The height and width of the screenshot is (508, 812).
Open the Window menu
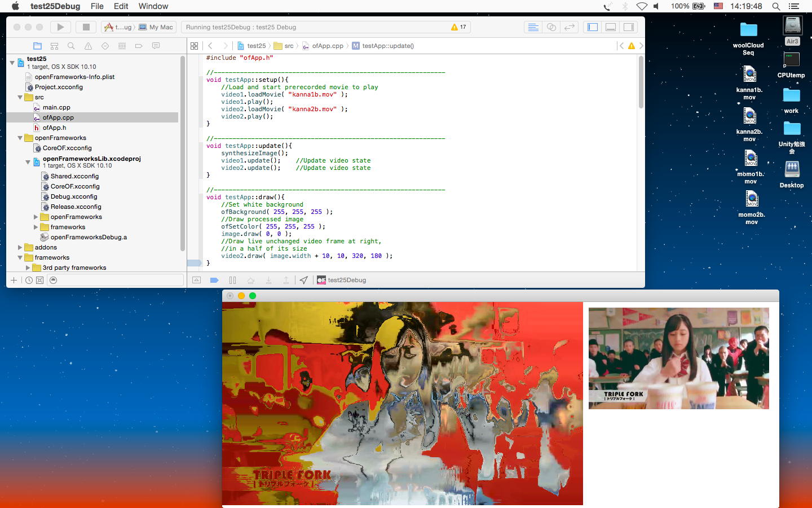[153, 6]
